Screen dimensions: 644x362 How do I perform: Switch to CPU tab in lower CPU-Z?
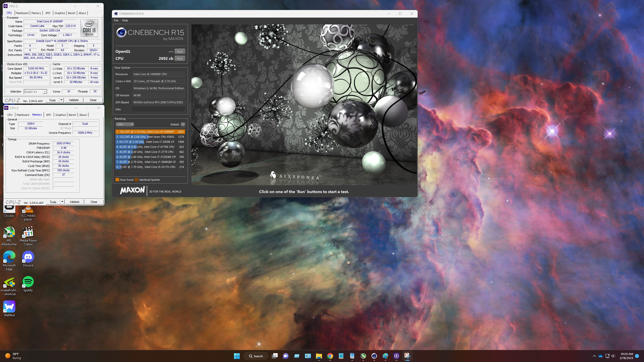[10, 115]
